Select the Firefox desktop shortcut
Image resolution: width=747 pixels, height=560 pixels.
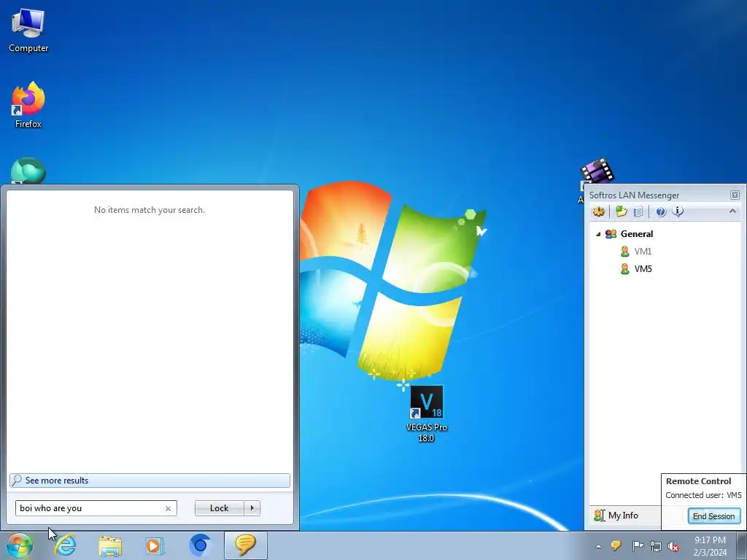tap(28, 105)
